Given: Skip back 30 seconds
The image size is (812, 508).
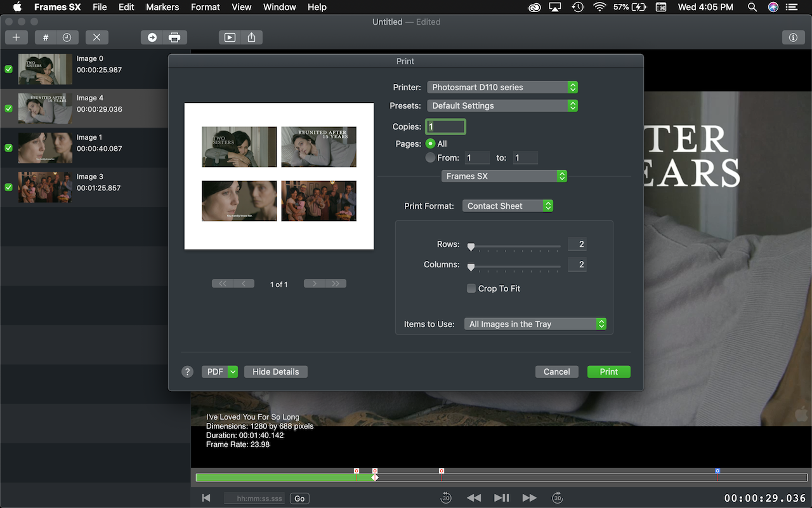Looking at the screenshot, I should tap(446, 498).
